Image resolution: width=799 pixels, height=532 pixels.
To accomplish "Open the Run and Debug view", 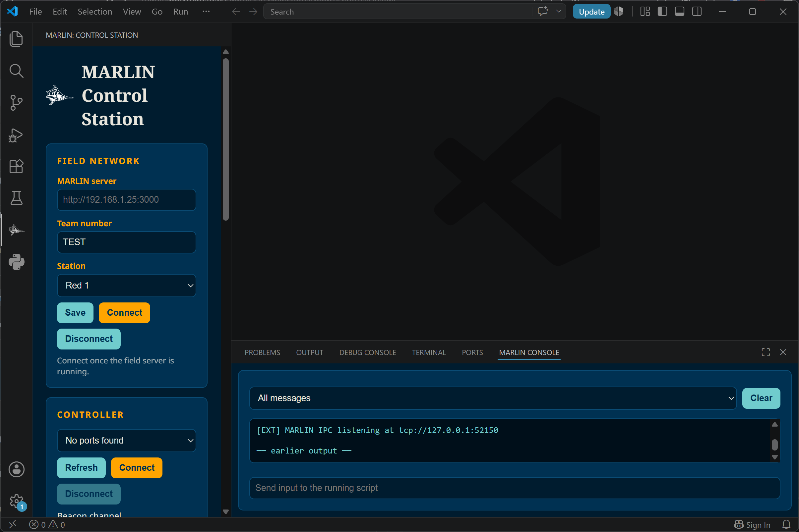I will (x=16, y=135).
